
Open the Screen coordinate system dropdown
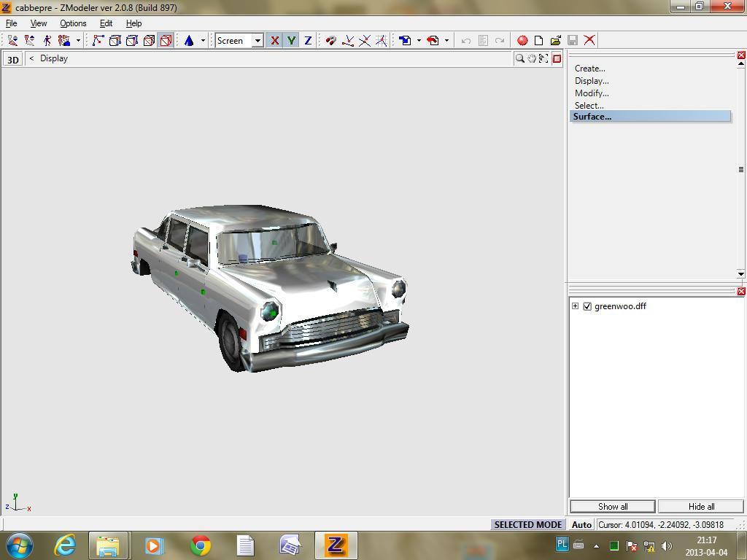click(x=258, y=41)
